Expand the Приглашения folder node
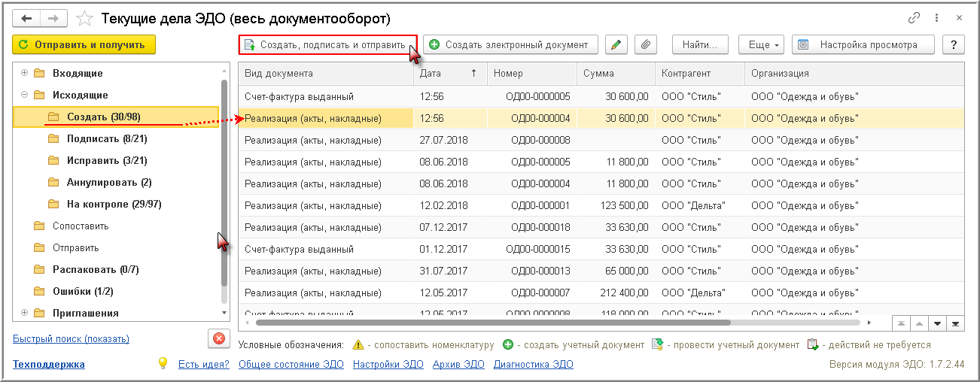The image size is (980, 382). pos(25,313)
